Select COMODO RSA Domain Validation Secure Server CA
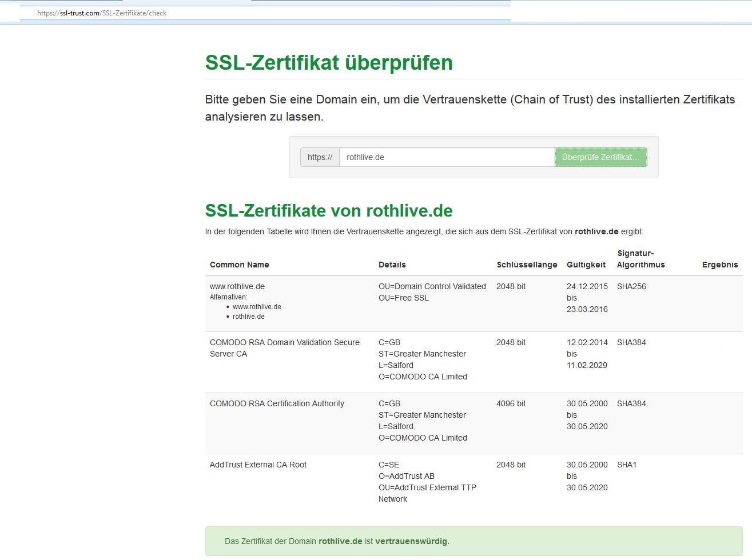 (x=285, y=348)
